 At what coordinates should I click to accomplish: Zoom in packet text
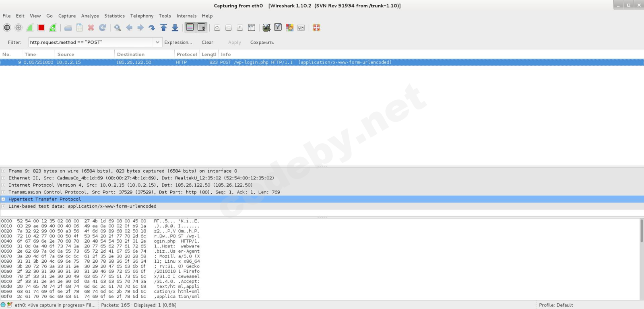[x=217, y=28]
